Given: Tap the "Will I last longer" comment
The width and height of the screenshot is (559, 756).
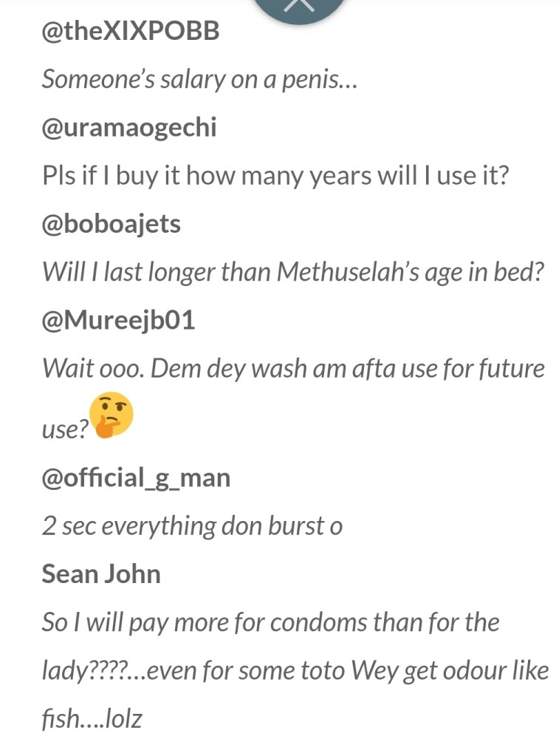Looking at the screenshot, I should (293, 272).
